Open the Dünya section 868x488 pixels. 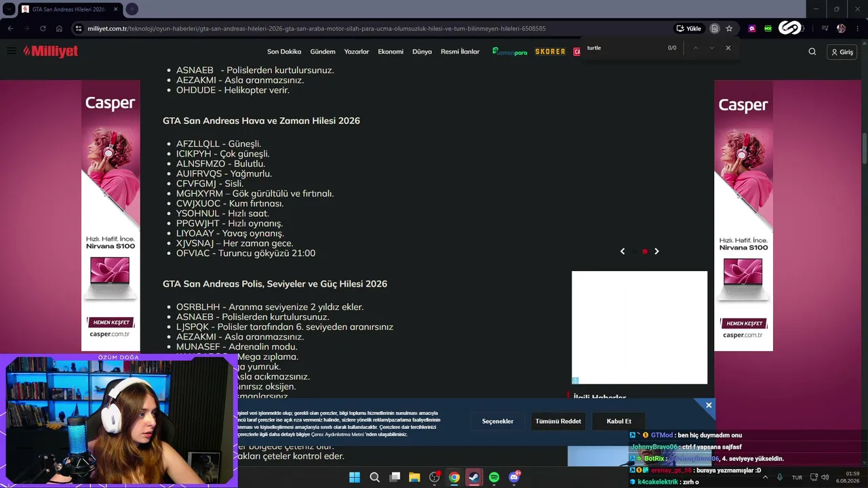coord(422,52)
